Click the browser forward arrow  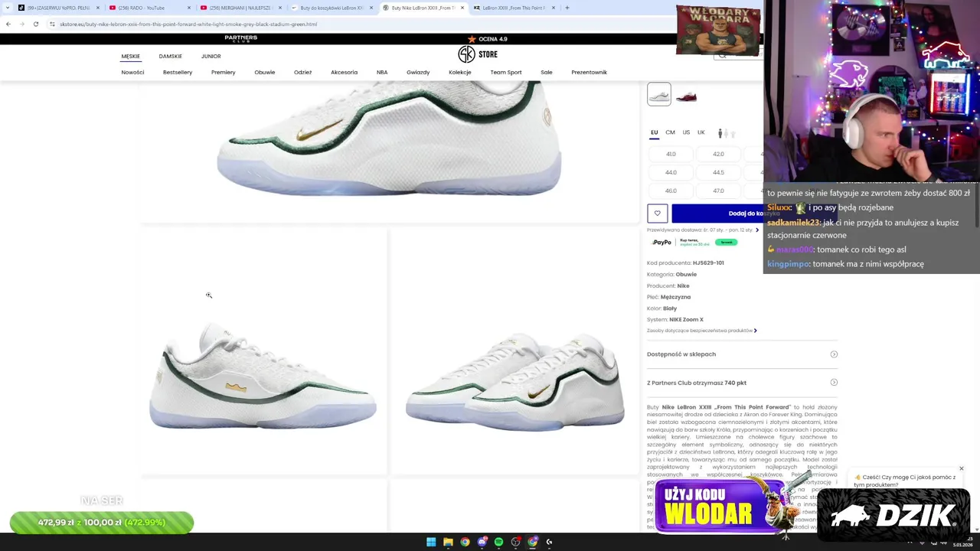tap(21, 24)
